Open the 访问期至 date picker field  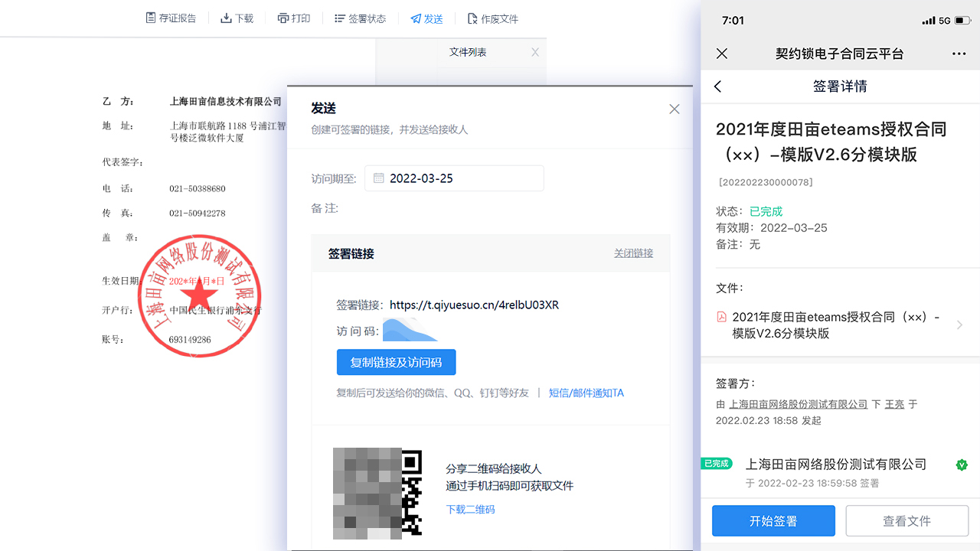[454, 178]
